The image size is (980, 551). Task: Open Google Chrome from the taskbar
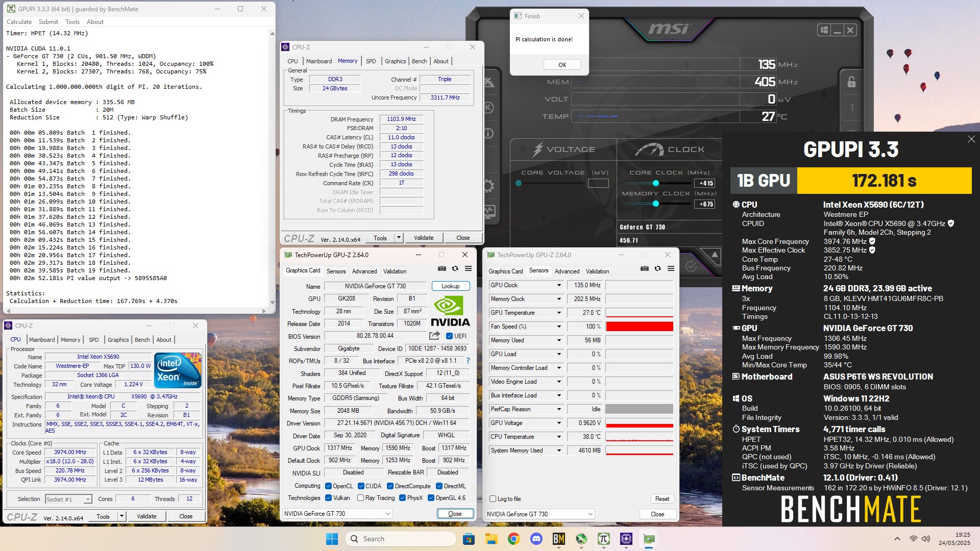(x=513, y=539)
